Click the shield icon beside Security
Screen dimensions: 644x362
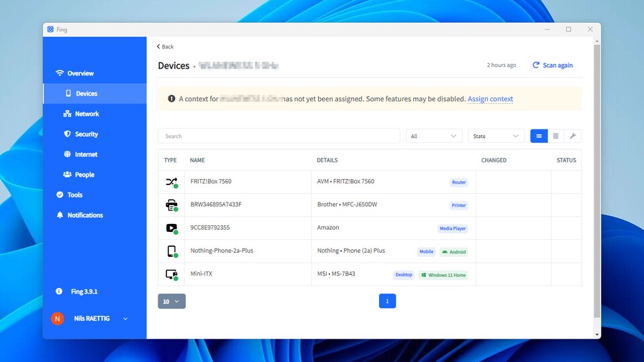click(67, 134)
